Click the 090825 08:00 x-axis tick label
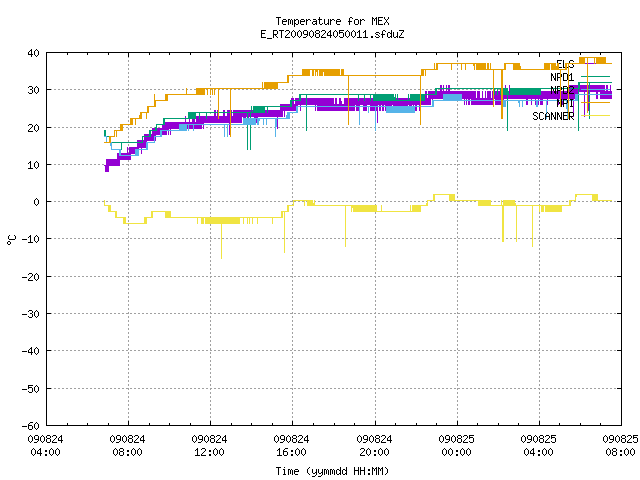Viewport: 640px width, 480px height. pos(620,445)
